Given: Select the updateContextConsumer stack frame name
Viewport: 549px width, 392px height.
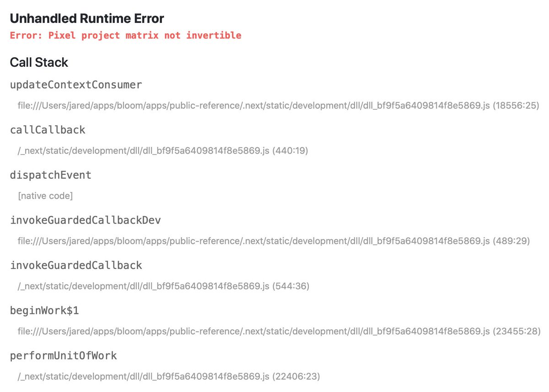Looking at the screenshot, I should pyautogui.click(x=76, y=85).
